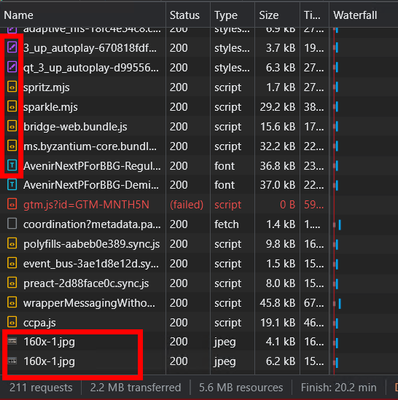Open the failed gtm.js?id=GTM-MNTH5N request
The image size is (398, 400).
tap(86, 204)
